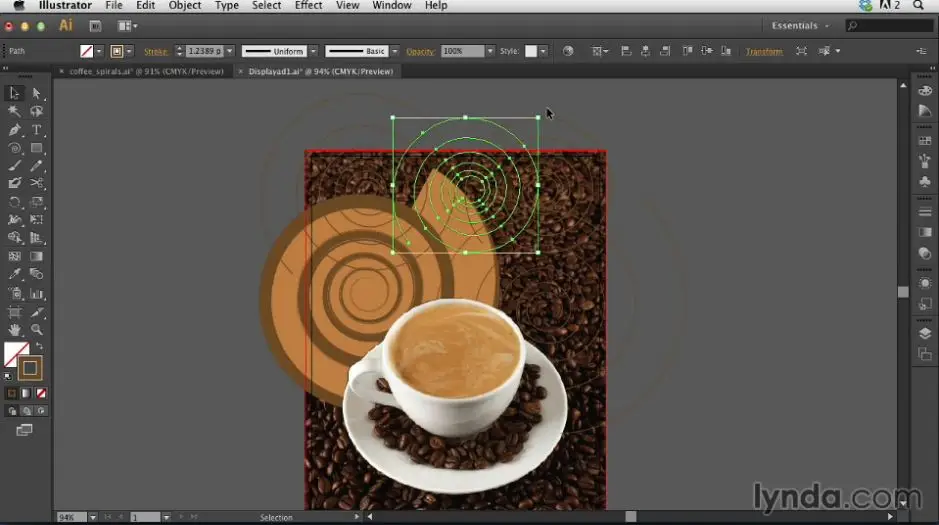The height and width of the screenshot is (525, 939).
Task: Open the Effect menu
Action: [x=308, y=6]
